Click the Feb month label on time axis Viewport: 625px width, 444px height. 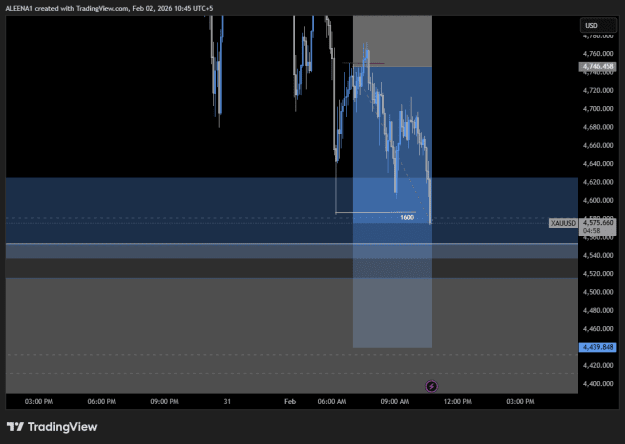[290, 401]
